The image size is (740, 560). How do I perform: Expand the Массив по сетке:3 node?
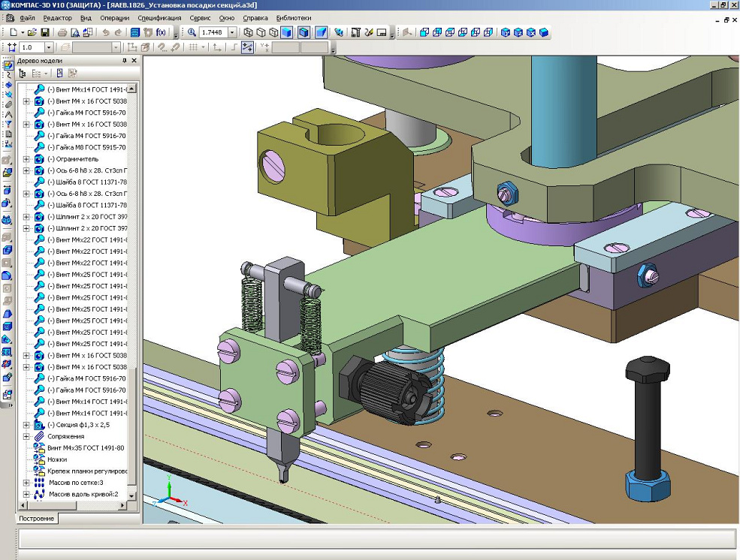[x=27, y=483]
